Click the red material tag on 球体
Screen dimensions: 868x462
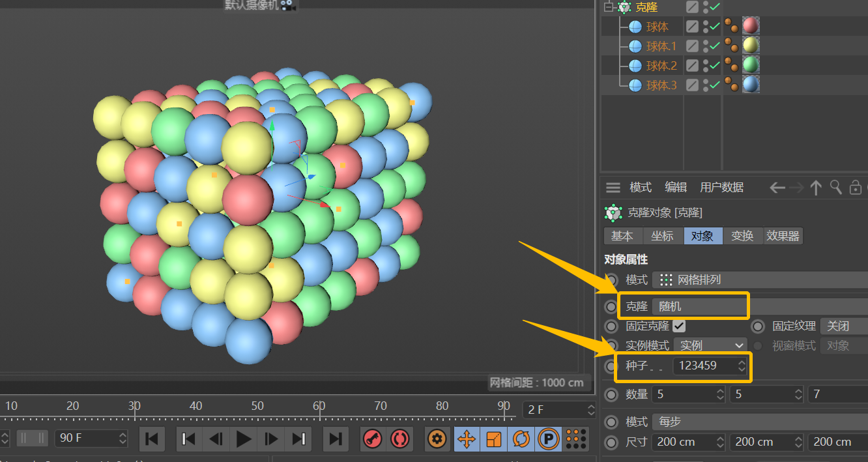[x=751, y=26]
